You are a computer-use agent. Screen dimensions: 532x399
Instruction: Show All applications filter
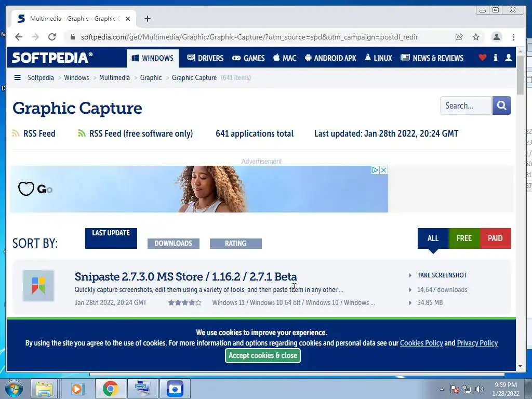433,238
